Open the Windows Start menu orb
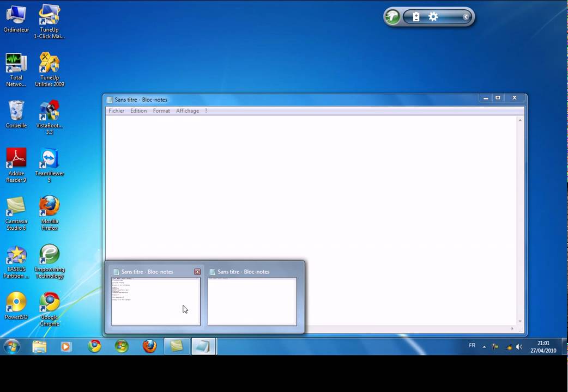 coord(12,346)
